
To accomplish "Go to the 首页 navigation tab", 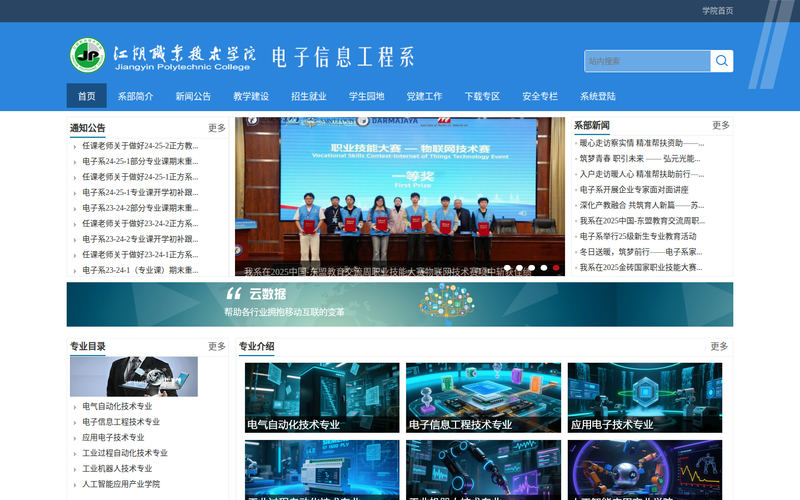I will 87,96.
